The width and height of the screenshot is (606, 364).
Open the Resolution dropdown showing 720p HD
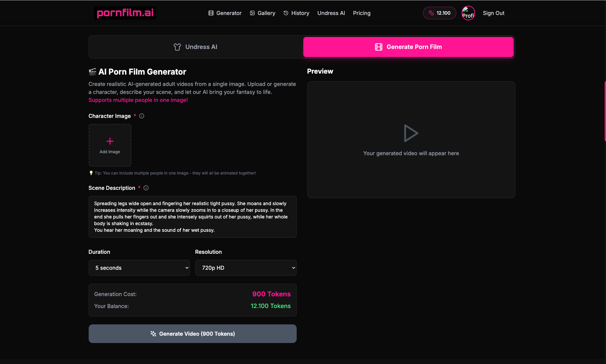pyautogui.click(x=246, y=268)
